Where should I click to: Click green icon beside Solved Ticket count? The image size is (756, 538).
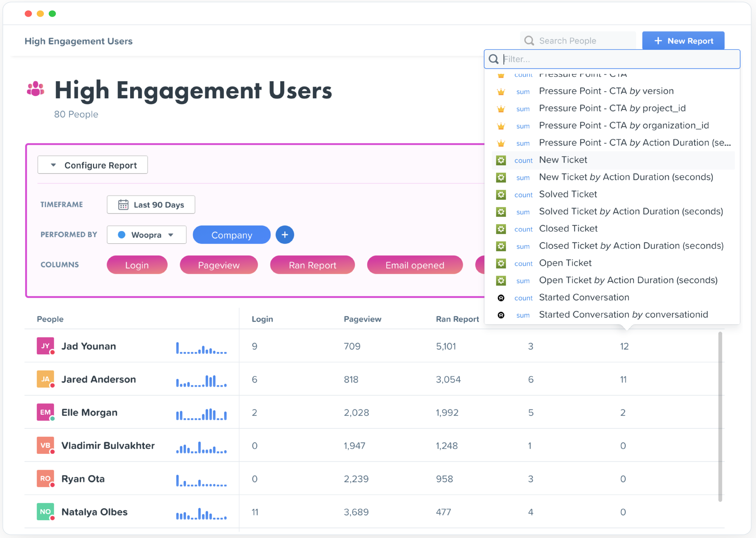pos(501,195)
